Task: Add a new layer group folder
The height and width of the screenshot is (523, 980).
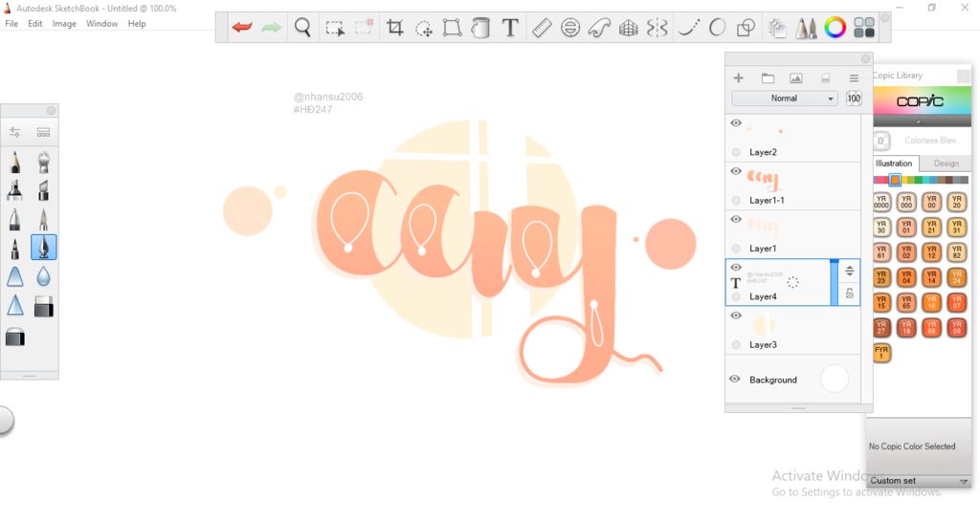Action: (x=768, y=78)
